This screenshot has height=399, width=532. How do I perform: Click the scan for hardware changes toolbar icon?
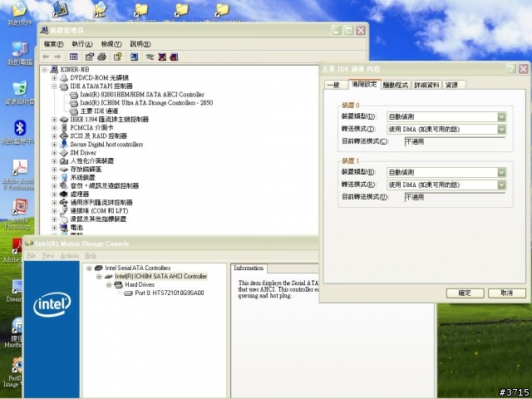[135, 57]
